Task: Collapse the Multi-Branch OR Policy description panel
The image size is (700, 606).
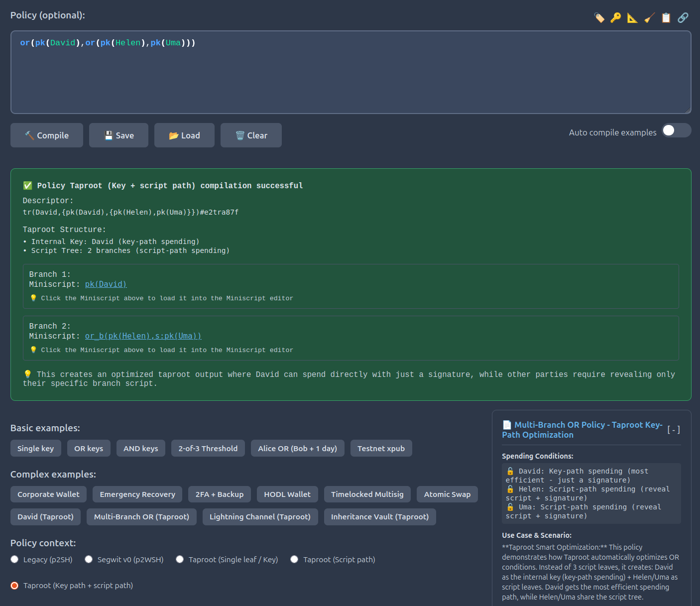Action: tap(674, 430)
